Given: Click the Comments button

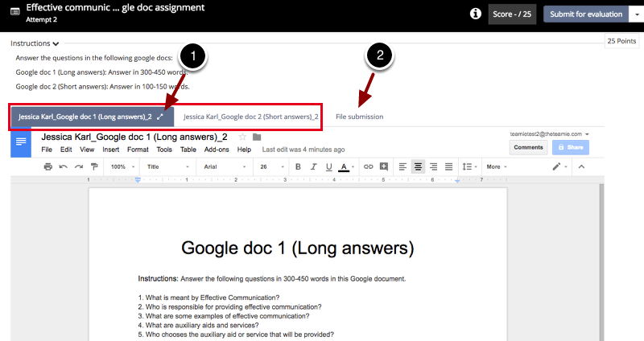Looking at the screenshot, I should point(528,147).
